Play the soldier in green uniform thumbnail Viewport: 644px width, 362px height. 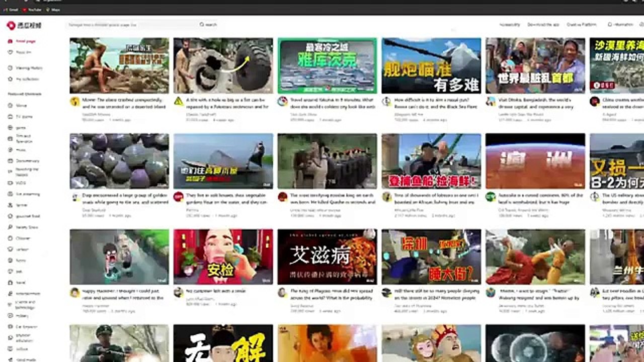coord(119,343)
